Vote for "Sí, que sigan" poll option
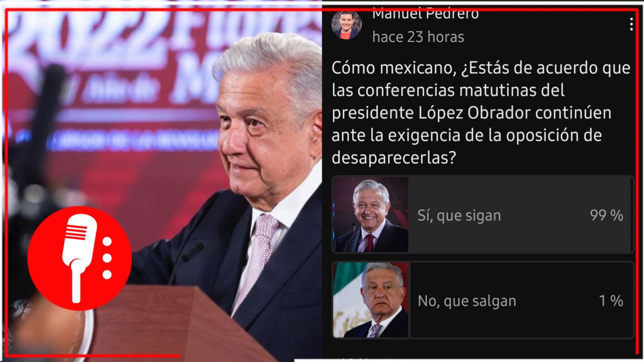 [482, 214]
